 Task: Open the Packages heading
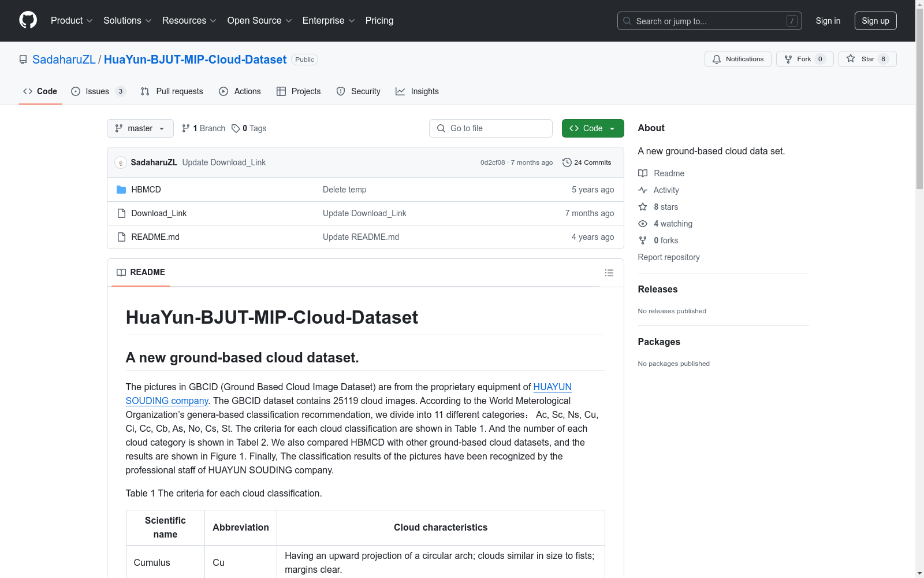[659, 342]
